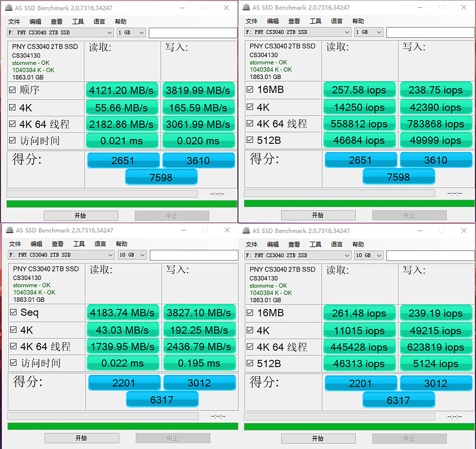Click the AS SSD app icon in the 10 GB MB/s window title bar
476x449 pixels.
pos(10,230)
